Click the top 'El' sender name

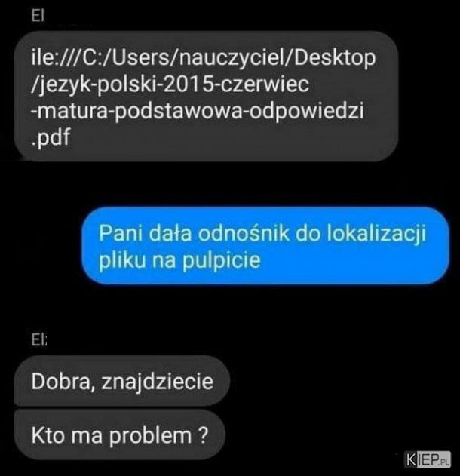pos(38,16)
